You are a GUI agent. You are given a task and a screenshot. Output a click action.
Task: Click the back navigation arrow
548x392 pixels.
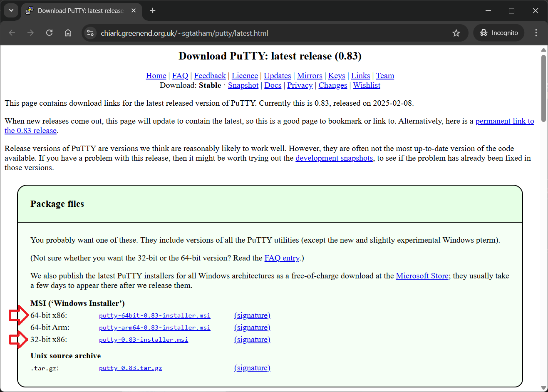tap(12, 33)
